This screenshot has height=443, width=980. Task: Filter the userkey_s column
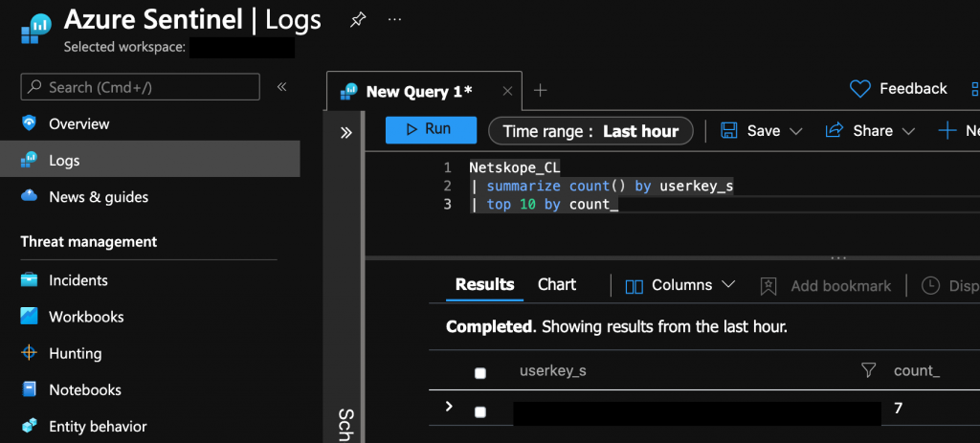868,370
